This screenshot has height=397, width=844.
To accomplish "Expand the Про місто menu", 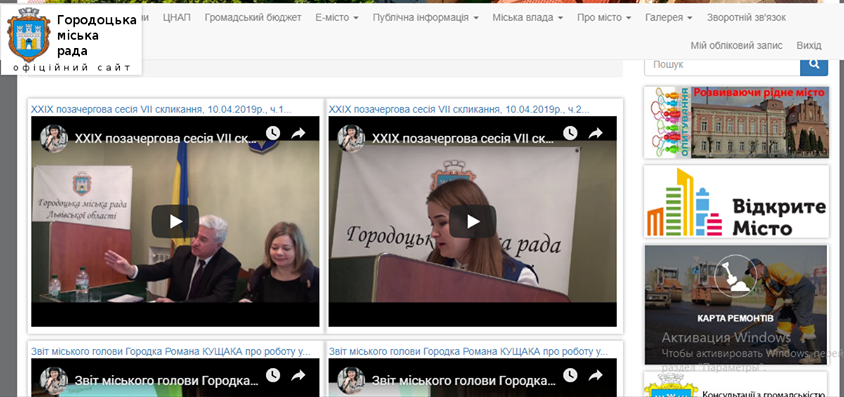I will (604, 18).
